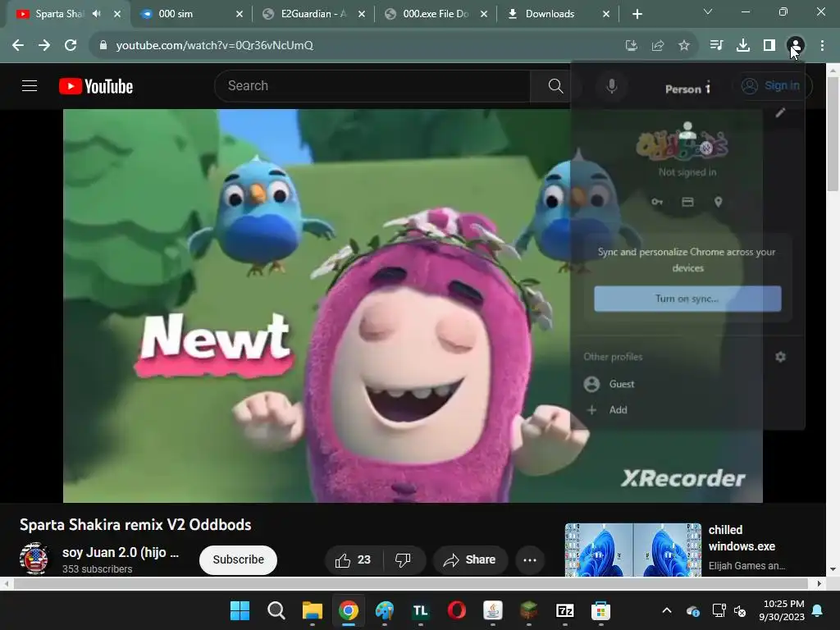Image resolution: width=840 pixels, height=630 pixels.
Task: Go back to the previous page
Action: pos(18,46)
